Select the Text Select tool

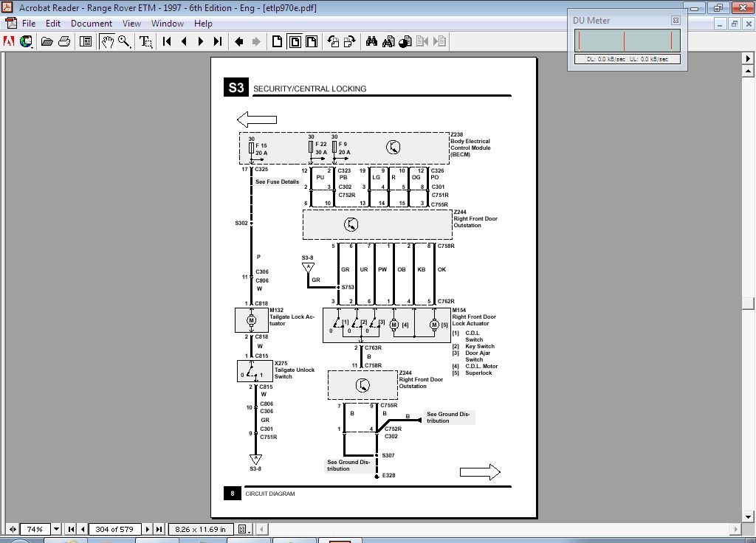[145, 41]
